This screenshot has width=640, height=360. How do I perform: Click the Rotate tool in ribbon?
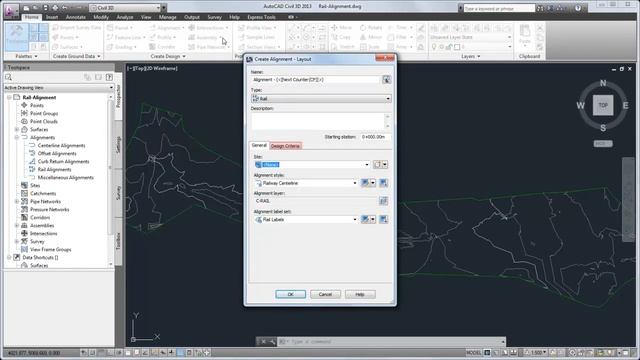click(x=371, y=27)
